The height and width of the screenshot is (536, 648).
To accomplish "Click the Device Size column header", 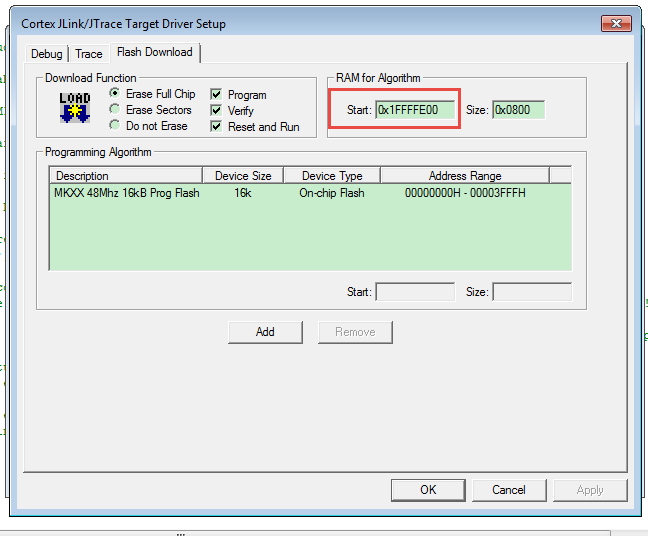I will 243,176.
